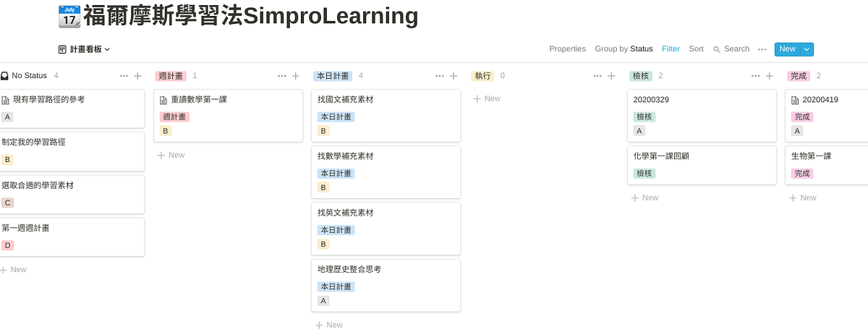Image resolution: width=868 pixels, height=335 pixels.
Task: Open the 計畫看板 view switcher dropdown
Action: [x=84, y=49]
